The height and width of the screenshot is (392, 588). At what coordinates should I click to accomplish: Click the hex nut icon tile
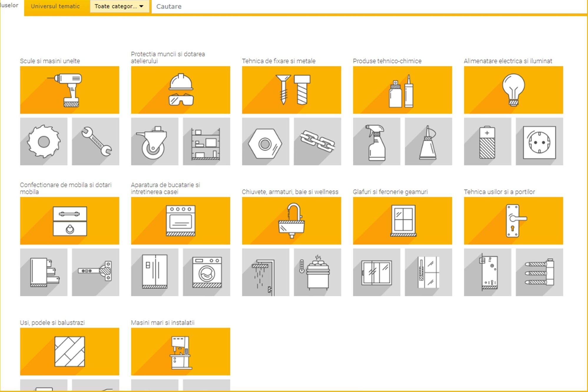265,141
